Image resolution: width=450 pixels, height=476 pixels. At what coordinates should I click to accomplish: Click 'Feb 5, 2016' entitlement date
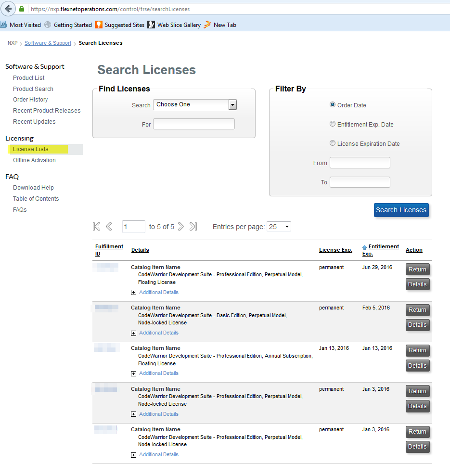point(376,308)
